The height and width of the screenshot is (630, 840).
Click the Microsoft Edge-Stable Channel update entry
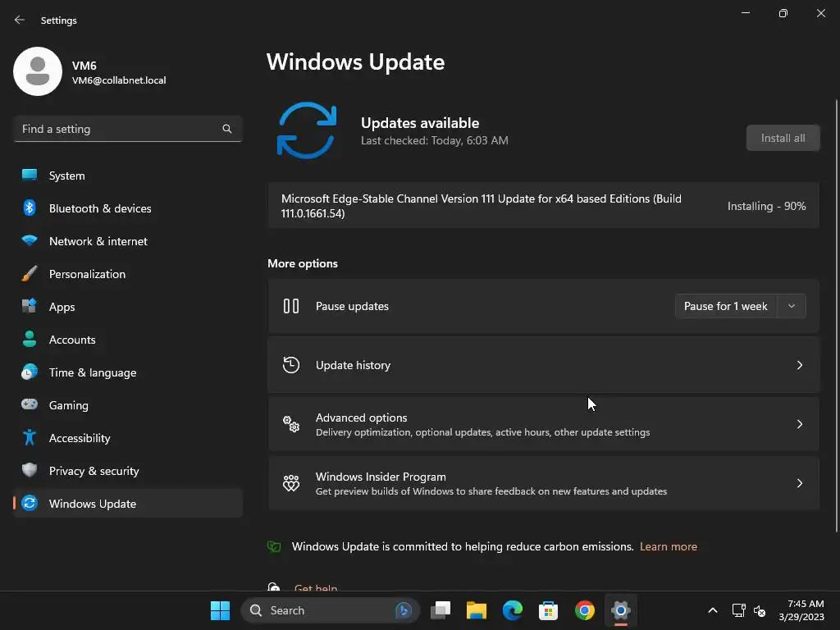(543, 206)
